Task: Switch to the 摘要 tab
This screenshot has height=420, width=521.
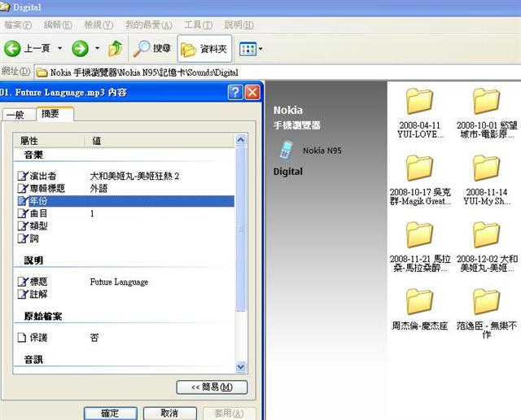Action: (55, 114)
